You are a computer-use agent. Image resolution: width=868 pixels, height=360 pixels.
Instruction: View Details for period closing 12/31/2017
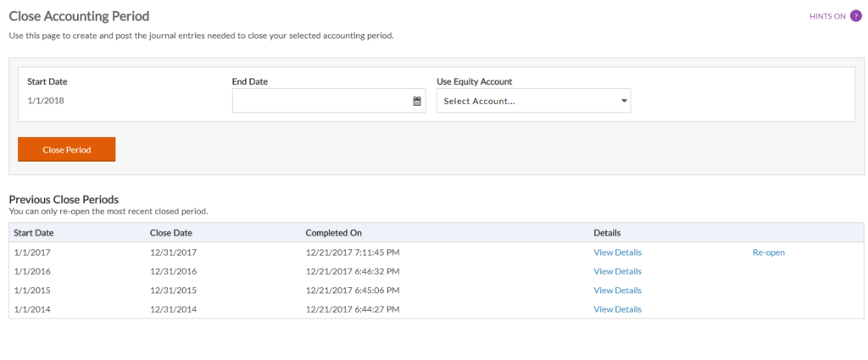click(617, 252)
